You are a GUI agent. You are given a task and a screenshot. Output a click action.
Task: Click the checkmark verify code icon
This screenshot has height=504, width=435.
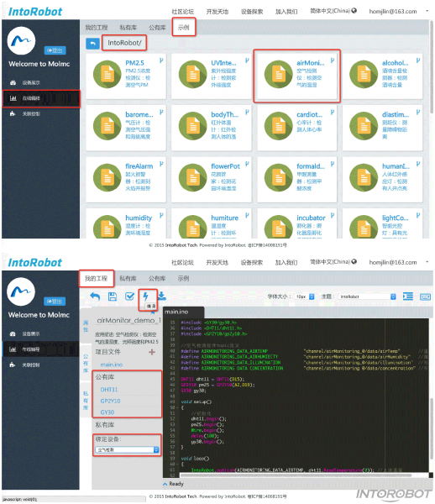pos(129,297)
